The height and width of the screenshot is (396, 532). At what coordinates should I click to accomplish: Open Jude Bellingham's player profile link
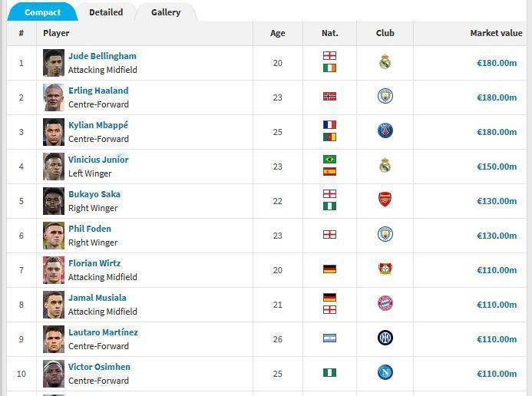(102, 56)
